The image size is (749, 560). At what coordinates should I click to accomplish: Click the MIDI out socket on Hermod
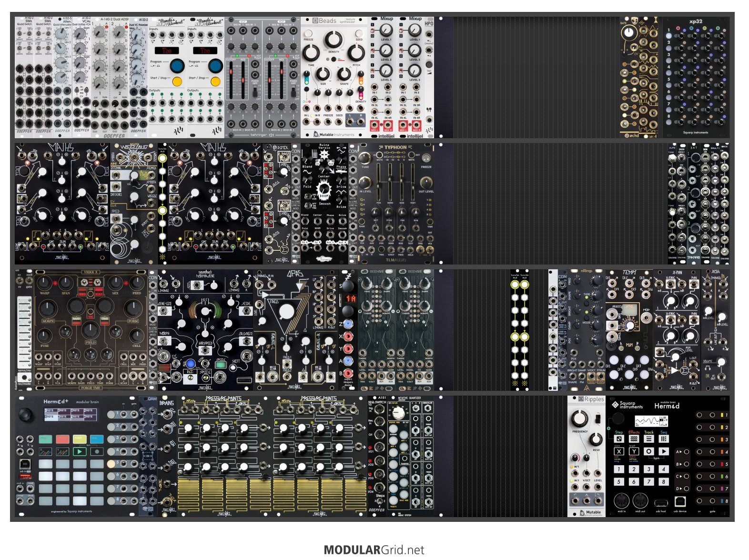click(x=640, y=501)
